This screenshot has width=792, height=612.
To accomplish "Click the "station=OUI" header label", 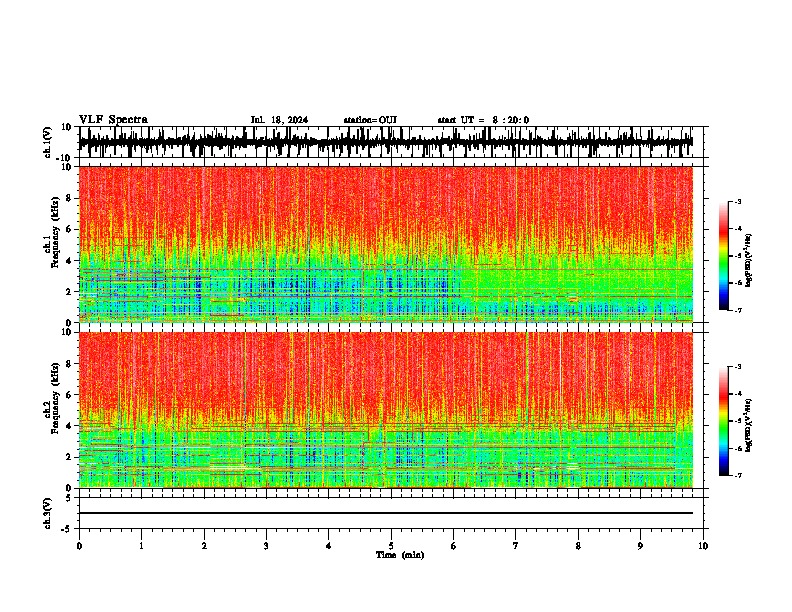I will pyautogui.click(x=370, y=120).
